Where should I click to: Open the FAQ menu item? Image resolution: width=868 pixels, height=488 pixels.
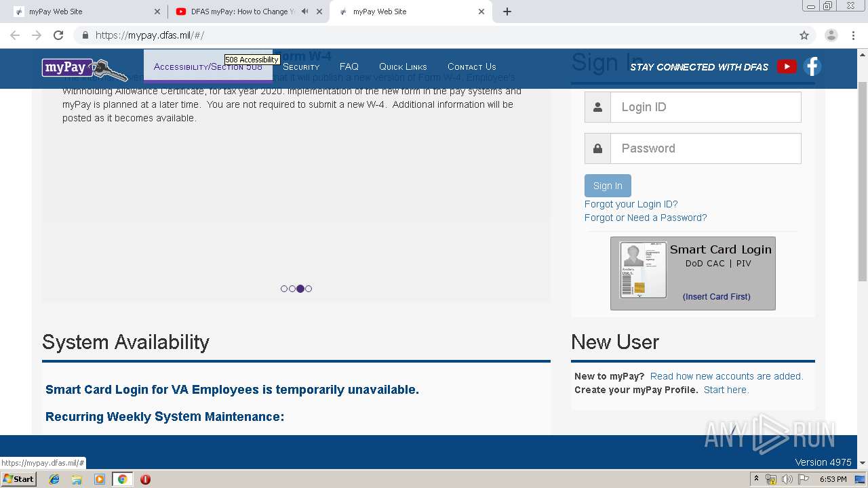click(349, 66)
